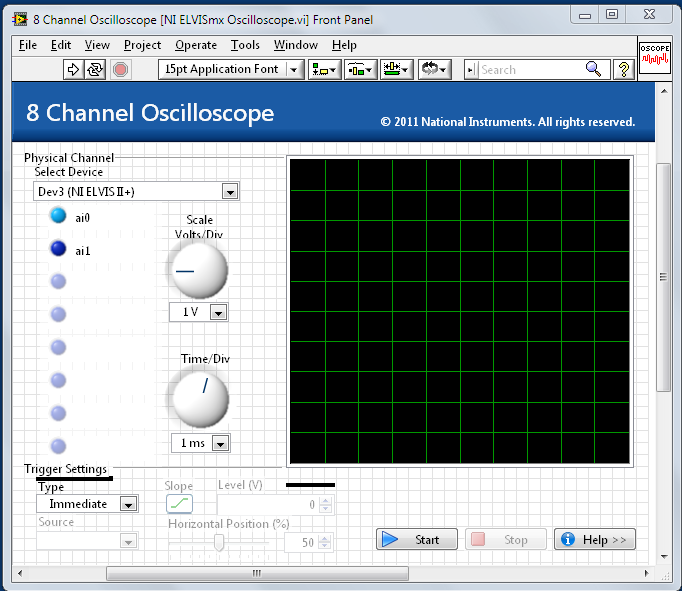Click the Time/Div knob
This screenshot has width=682, height=591.
[200, 399]
